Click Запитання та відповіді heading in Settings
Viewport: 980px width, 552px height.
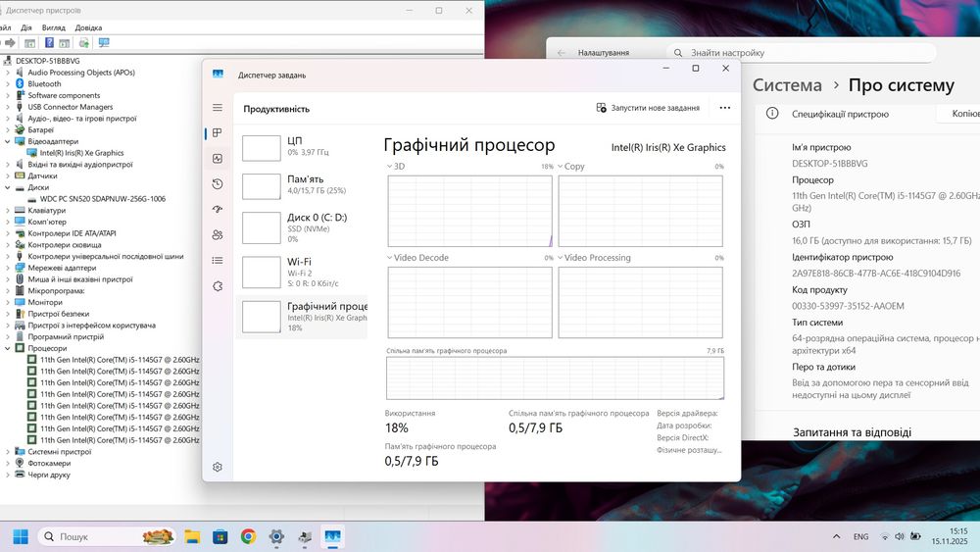click(x=852, y=432)
